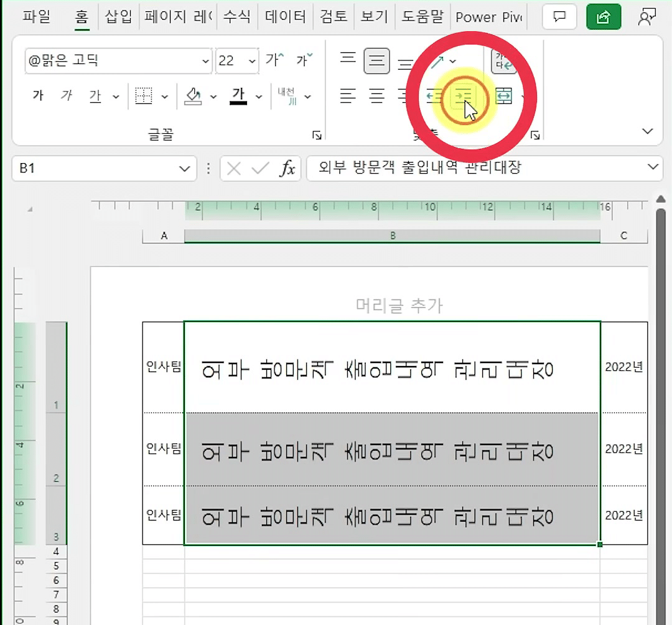672x625 pixels.
Task: Increase indent
Action: [464, 96]
